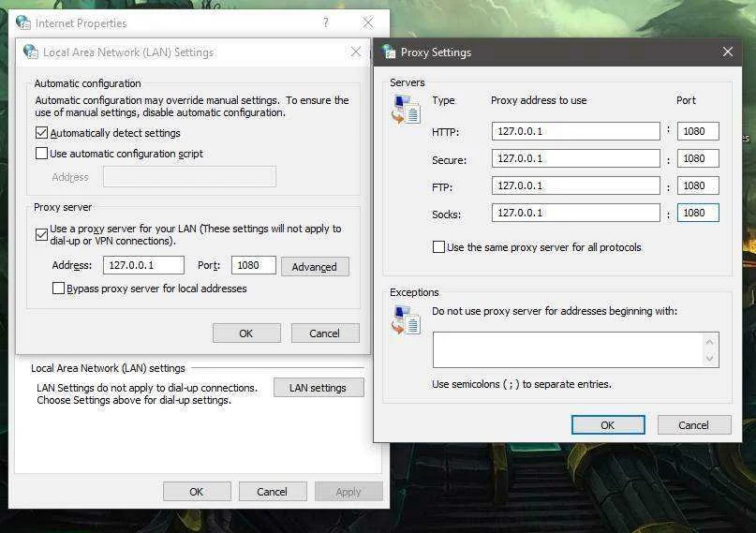Click the Exceptions box scroll down arrow
Screen dimensions: 756x533
(709, 358)
